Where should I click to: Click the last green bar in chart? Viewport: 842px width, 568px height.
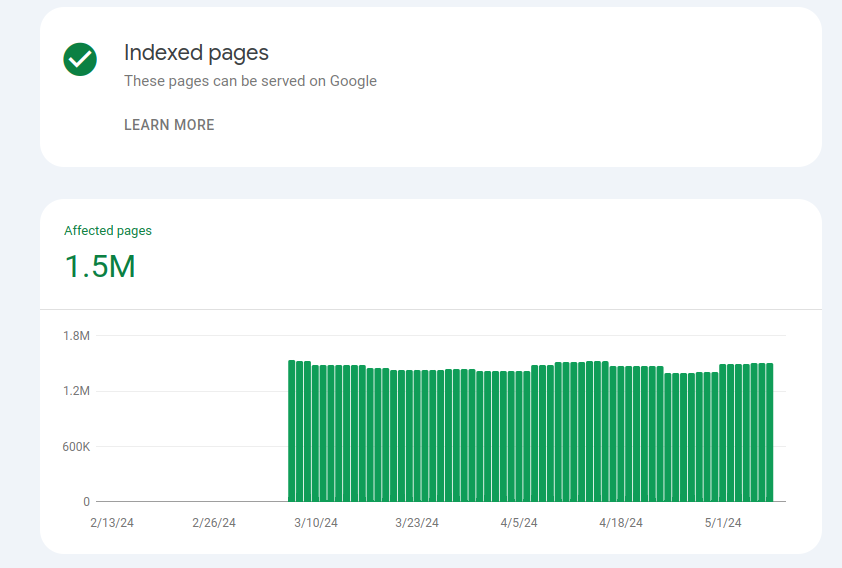[x=770, y=433]
